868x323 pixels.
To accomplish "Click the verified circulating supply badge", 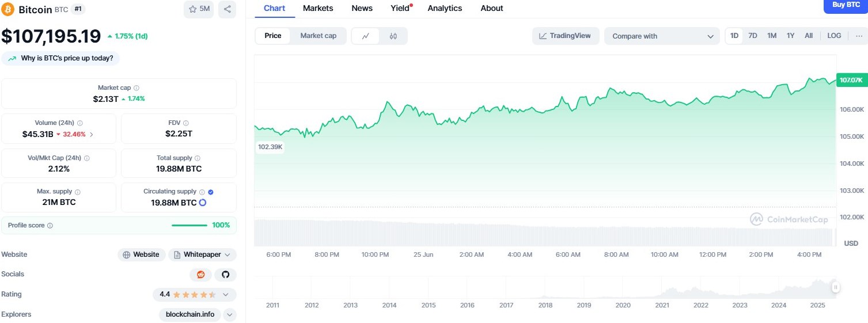I will click(211, 192).
